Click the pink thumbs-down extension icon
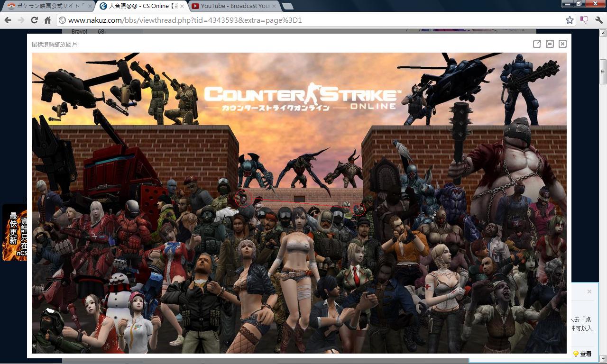Viewport: 607px width, 364px height. [x=584, y=20]
